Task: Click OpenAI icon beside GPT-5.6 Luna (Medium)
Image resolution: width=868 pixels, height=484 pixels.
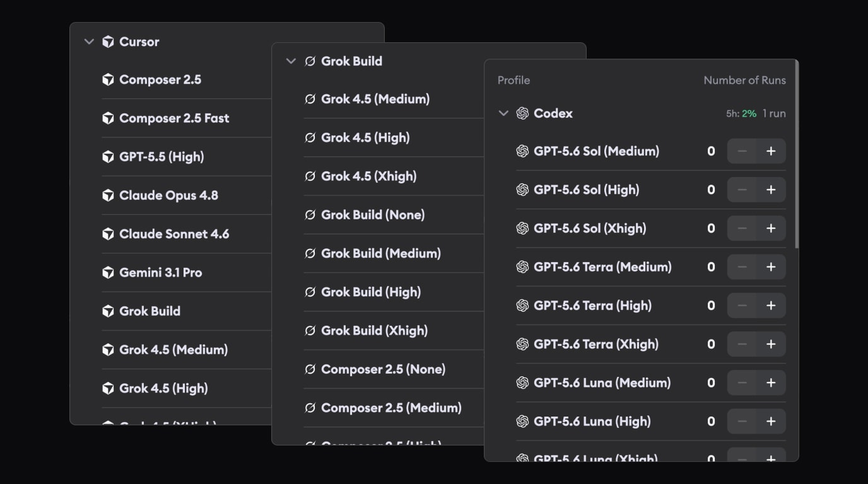Action: click(522, 383)
